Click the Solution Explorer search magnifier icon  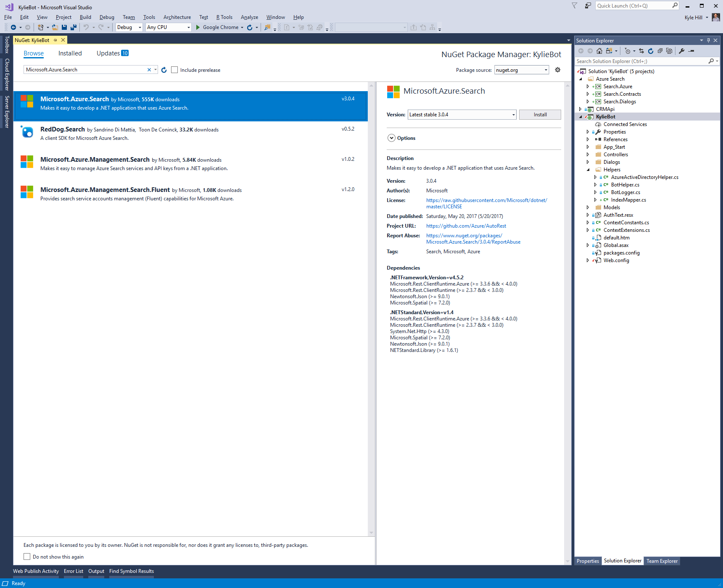coord(711,61)
